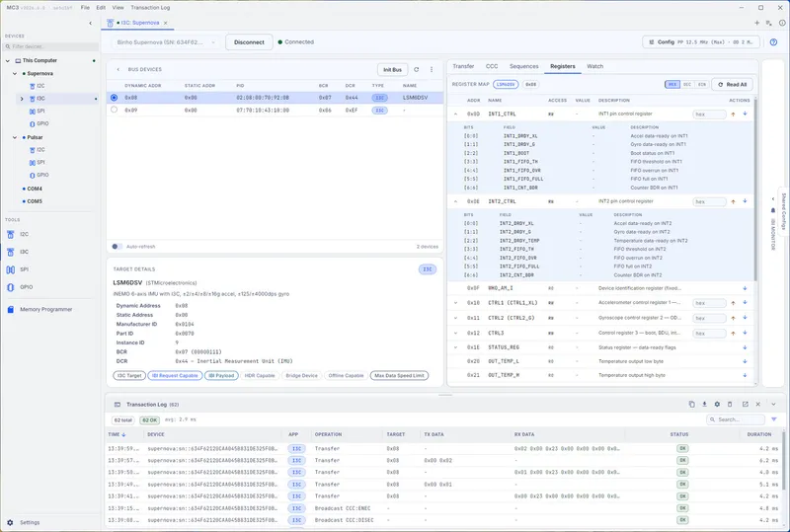Collapse Pulsar device tree node
790x532 pixels.
click(15, 137)
